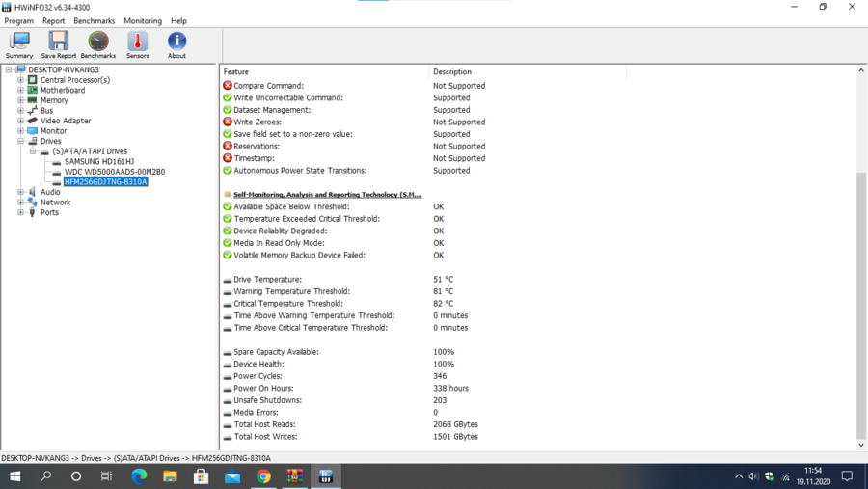Viewport: 868px width, 489px height.
Task: Open taskbar Search magnifier
Action: click(46, 476)
